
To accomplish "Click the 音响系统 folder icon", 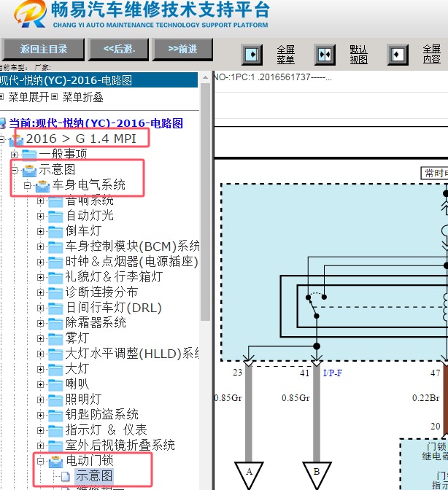I will click(55, 201).
